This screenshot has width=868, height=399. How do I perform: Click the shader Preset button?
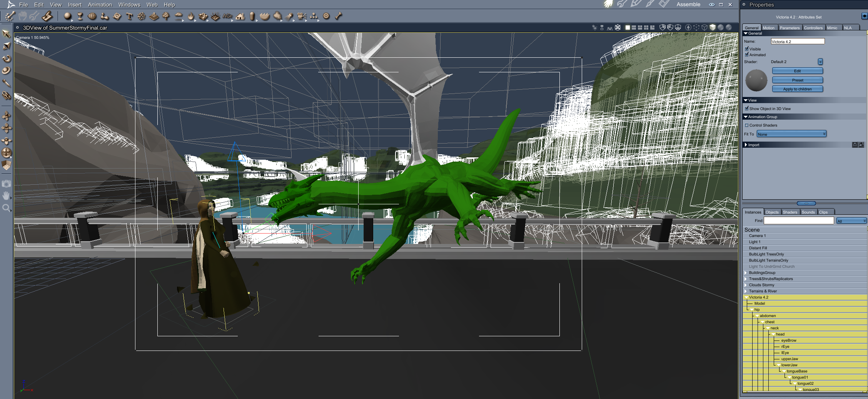pos(798,80)
